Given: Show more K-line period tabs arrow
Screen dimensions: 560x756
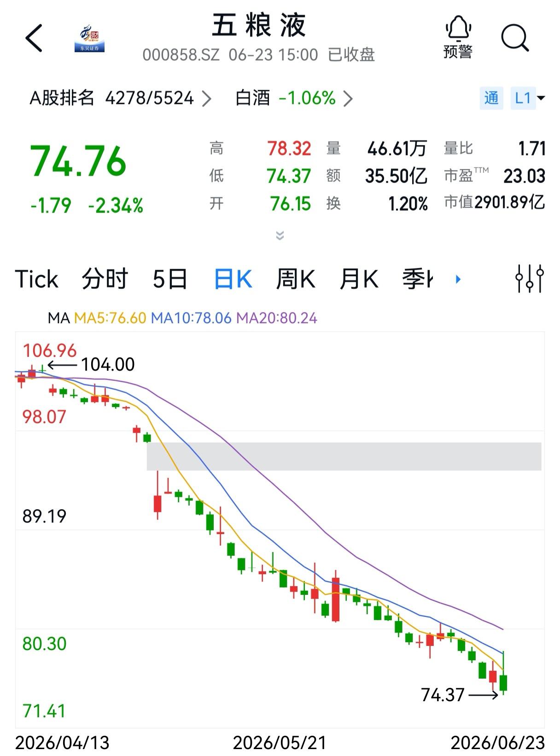Looking at the screenshot, I should click(x=458, y=279).
